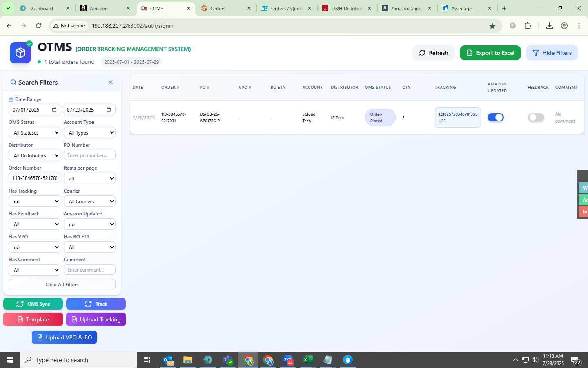
Task: Open the start date calendar picker
Action: pos(54,110)
